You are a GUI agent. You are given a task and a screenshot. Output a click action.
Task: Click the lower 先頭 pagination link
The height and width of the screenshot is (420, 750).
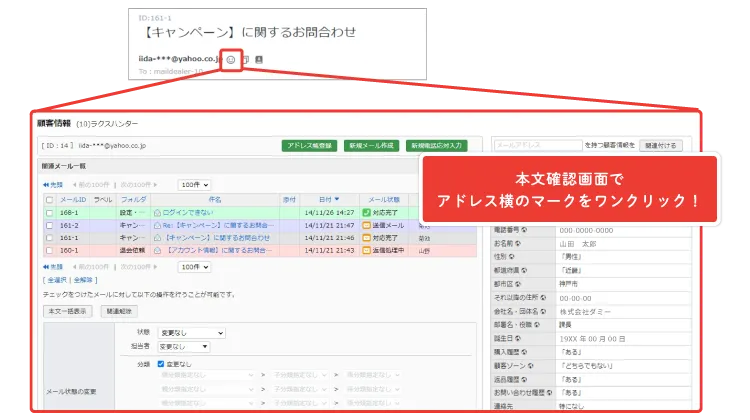click(53, 267)
